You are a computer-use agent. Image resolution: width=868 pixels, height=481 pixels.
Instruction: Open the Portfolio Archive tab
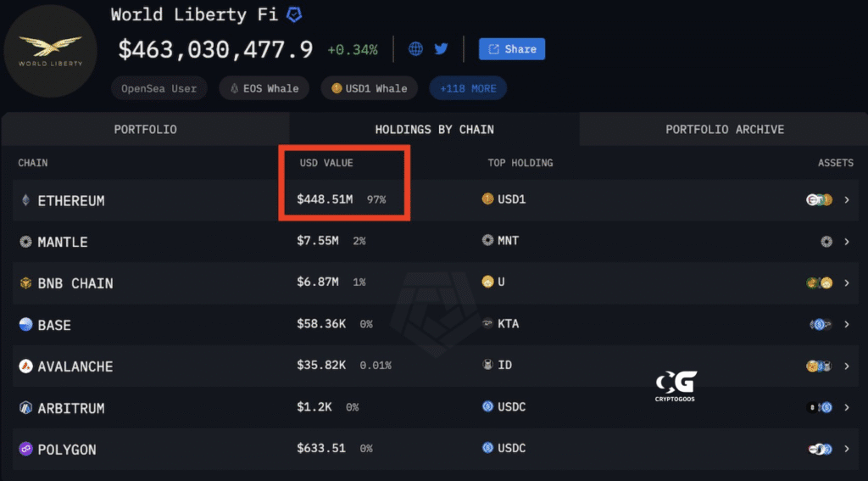[725, 129]
